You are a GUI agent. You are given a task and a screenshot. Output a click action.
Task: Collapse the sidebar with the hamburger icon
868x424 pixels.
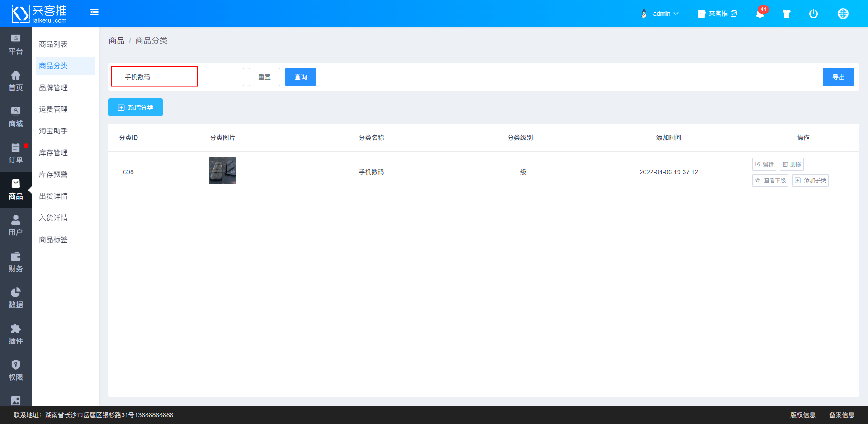click(94, 12)
